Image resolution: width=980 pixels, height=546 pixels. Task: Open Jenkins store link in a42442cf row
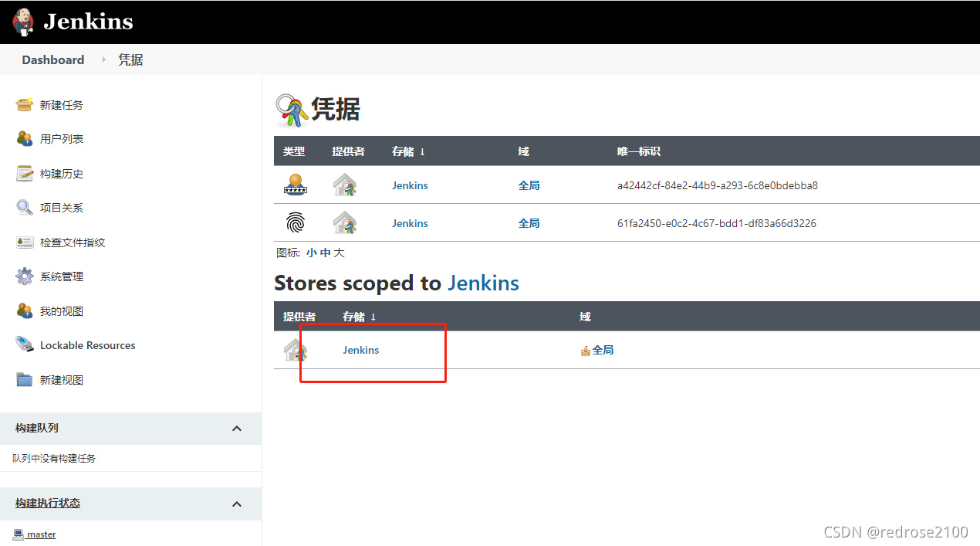click(x=410, y=185)
